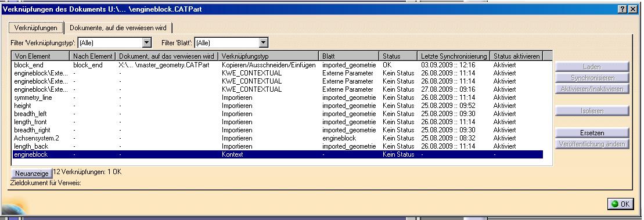Click the help question mark button

click(x=623, y=9)
